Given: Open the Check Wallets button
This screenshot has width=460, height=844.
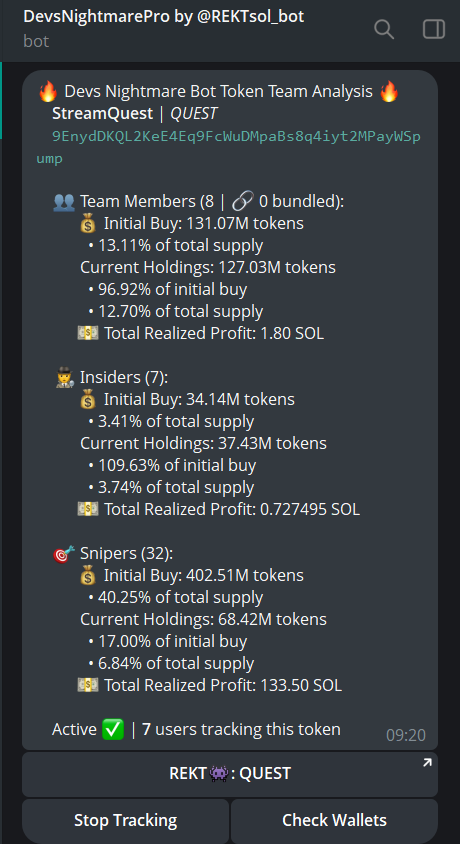Looking at the screenshot, I should pos(334,821).
